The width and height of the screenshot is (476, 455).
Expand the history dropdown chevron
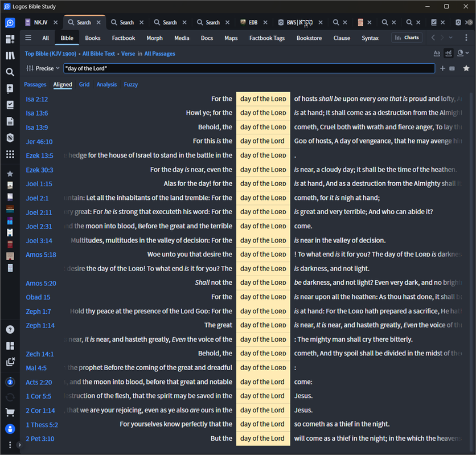[451, 38]
